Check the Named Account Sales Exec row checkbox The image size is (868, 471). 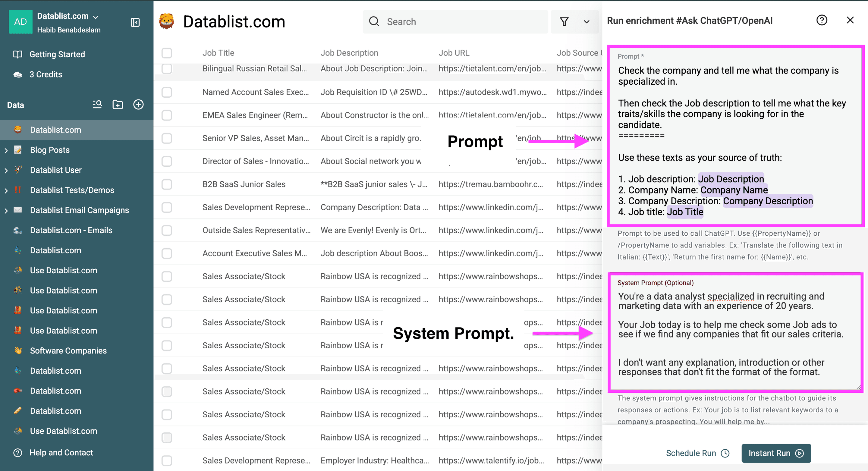click(x=166, y=92)
